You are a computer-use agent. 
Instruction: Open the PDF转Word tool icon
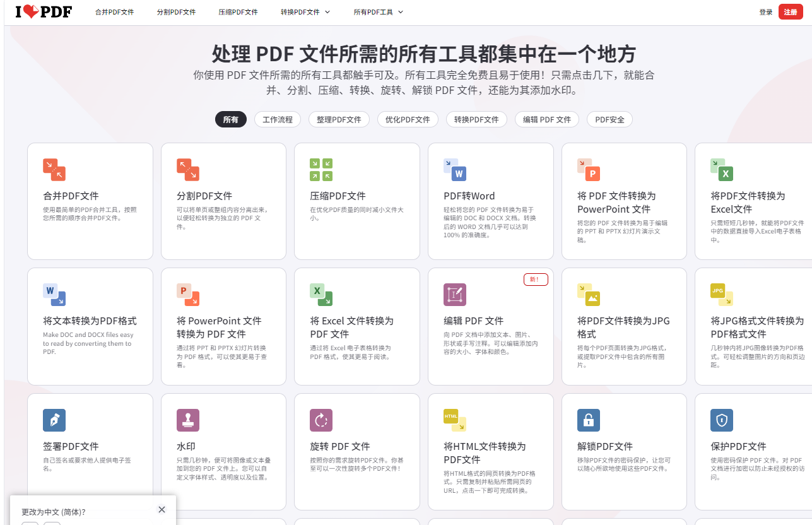point(455,170)
